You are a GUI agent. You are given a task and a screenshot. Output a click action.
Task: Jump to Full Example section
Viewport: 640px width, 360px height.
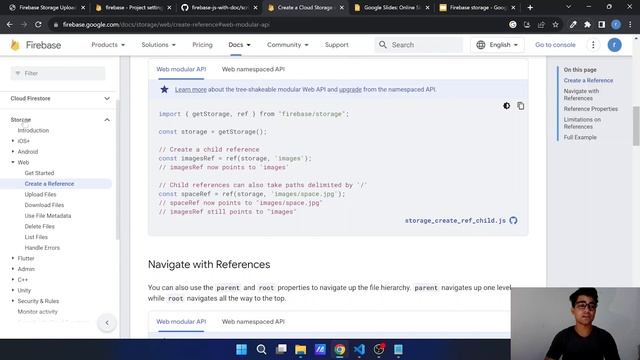tap(580, 138)
